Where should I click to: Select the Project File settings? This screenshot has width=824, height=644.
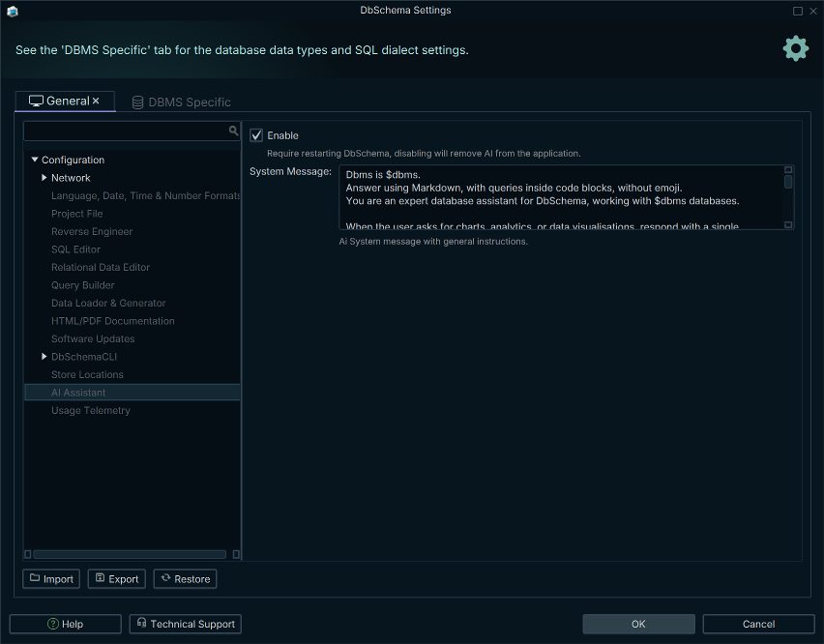[76, 214]
